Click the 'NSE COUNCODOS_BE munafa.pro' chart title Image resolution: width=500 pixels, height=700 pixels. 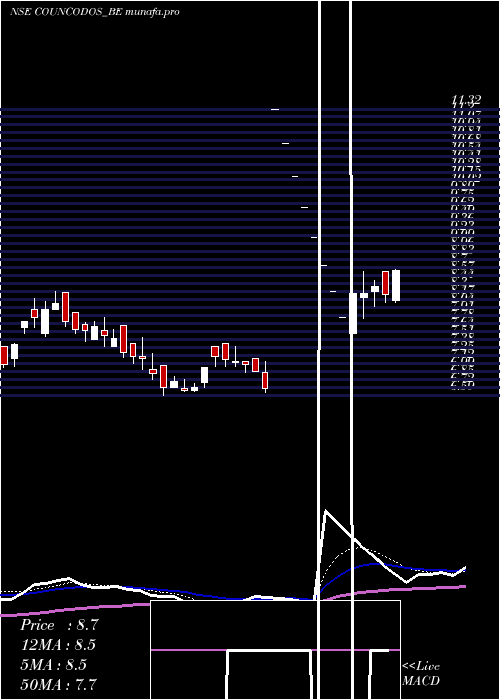[94, 12]
